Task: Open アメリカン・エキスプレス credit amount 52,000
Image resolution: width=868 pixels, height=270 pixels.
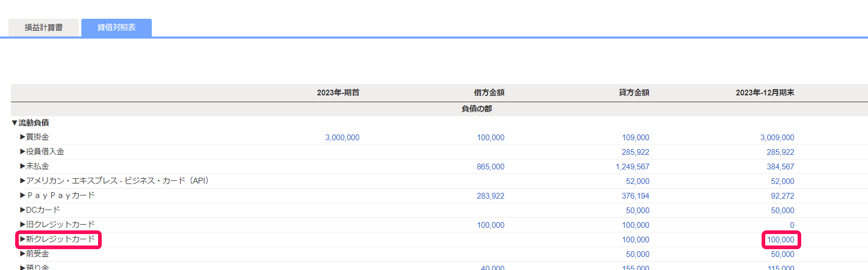Action: [x=637, y=181]
